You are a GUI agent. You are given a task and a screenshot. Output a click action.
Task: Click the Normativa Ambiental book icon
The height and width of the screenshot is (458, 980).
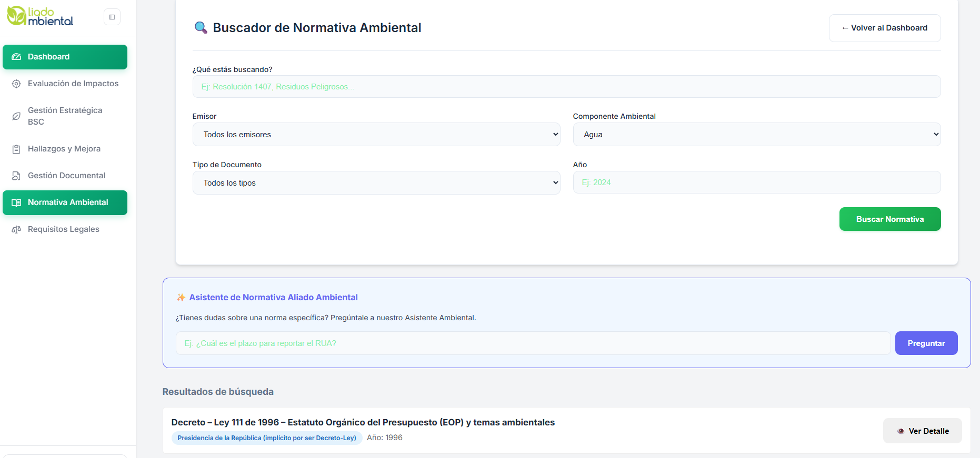point(16,203)
